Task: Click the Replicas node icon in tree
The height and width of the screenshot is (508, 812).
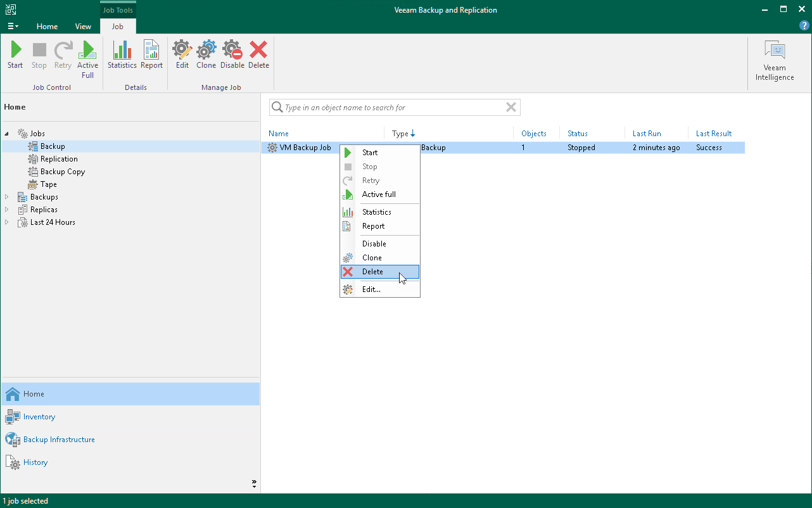Action: click(23, 210)
